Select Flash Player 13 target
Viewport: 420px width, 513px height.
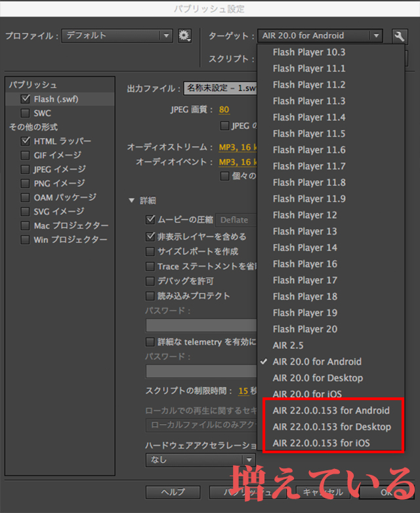(x=331, y=232)
